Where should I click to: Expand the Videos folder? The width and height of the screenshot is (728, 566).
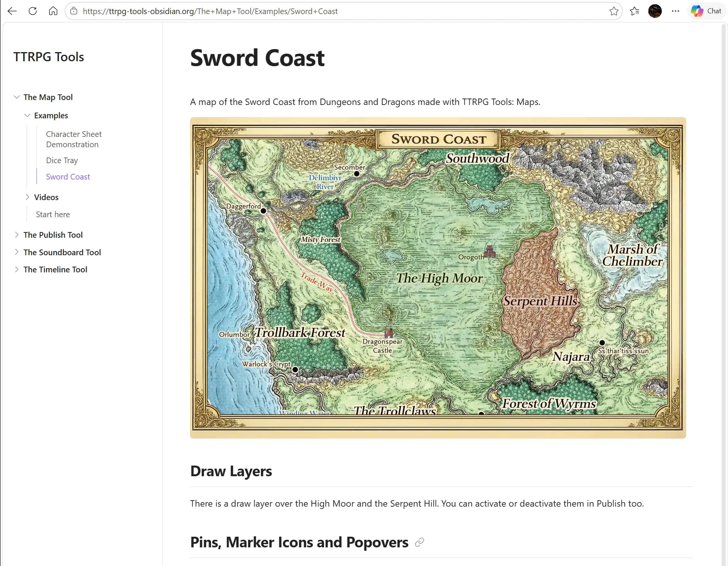click(x=27, y=197)
